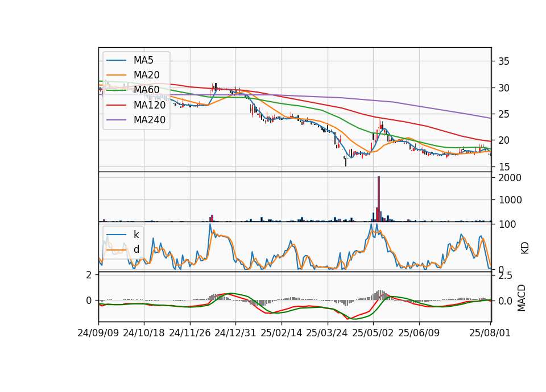546x392 pixels.
Task: Click the 24/10/18 date axis label
Action: click(144, 333)
